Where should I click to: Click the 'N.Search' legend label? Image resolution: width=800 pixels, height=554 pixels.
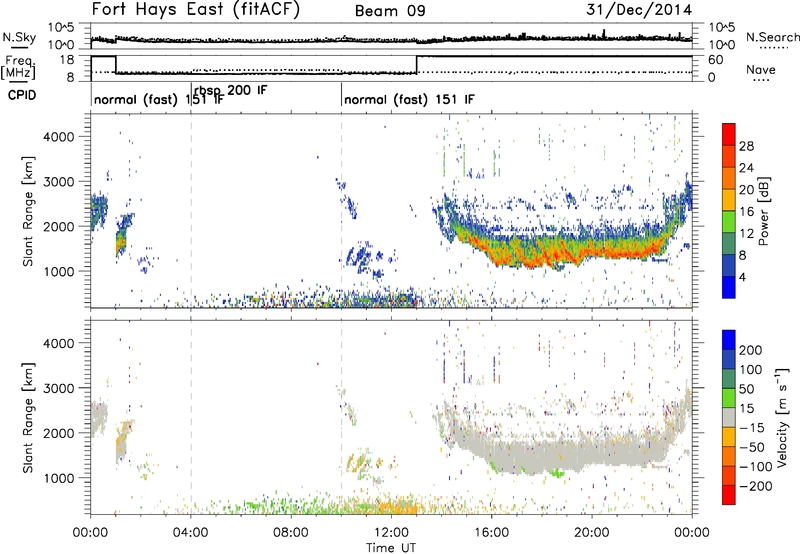pos(772,37)
